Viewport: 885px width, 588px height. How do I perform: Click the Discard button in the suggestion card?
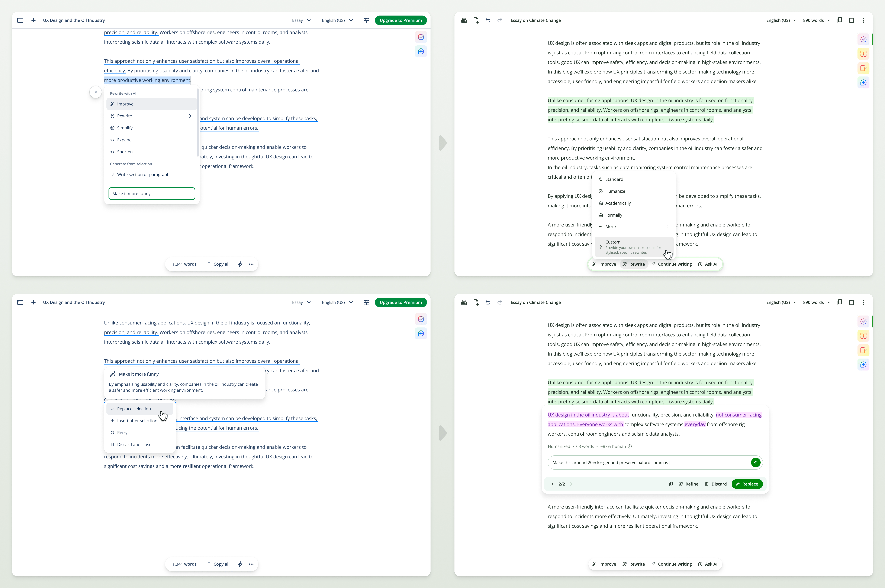pos(716,484)
